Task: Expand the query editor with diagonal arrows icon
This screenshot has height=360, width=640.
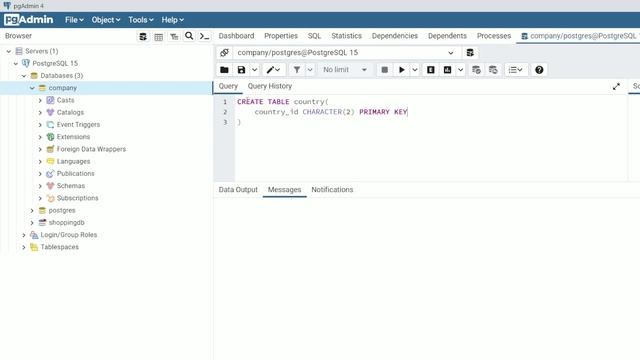Action: 616,87
